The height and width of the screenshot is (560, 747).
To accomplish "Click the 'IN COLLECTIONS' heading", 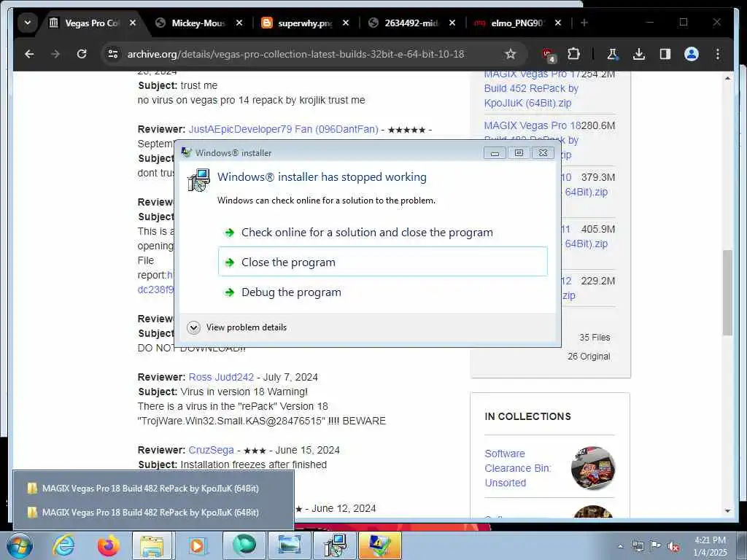I will [527, 416].
